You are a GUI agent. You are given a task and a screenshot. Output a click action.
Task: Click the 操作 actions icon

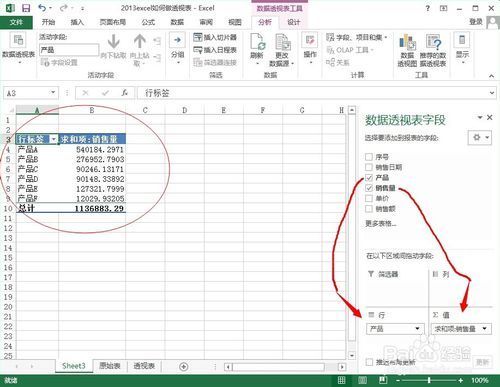(x=310, y=41)
